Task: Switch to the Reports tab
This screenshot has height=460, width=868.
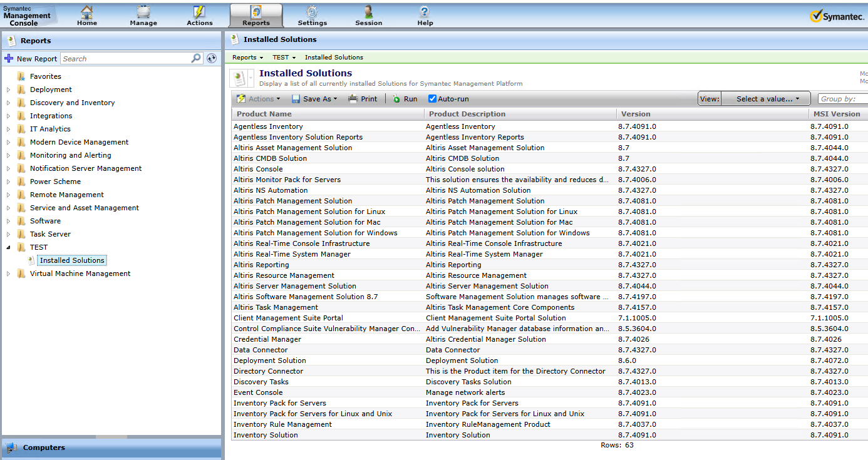Action: tap(256, 16)
